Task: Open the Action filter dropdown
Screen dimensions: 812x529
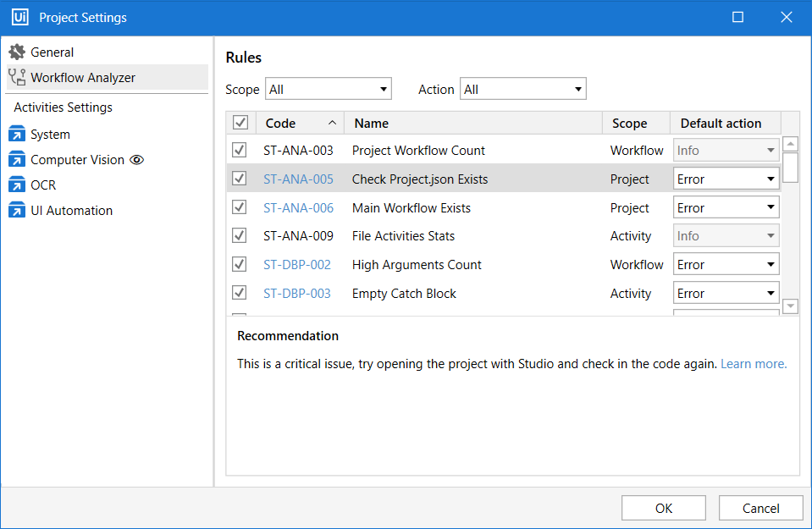Action: pos(522,89)
